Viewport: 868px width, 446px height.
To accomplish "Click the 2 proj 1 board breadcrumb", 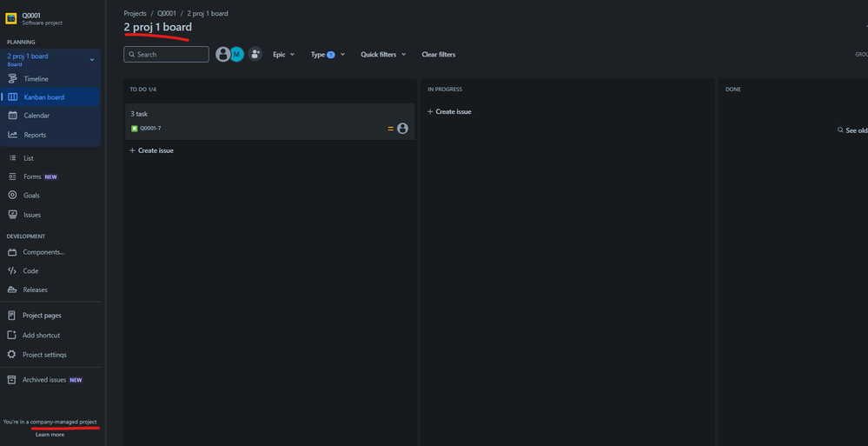I will point(208,13).
